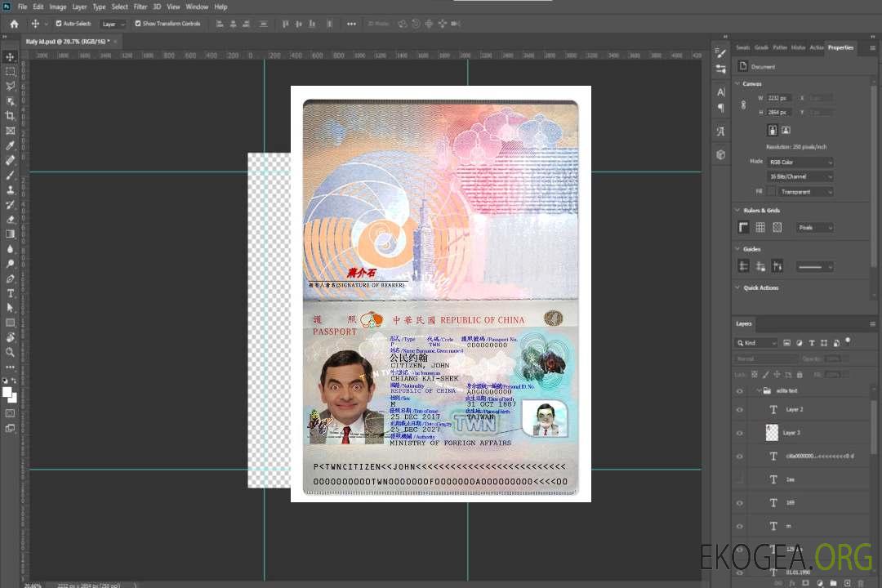
Task: Collapse the Canvas section
Action: point(737,83)
